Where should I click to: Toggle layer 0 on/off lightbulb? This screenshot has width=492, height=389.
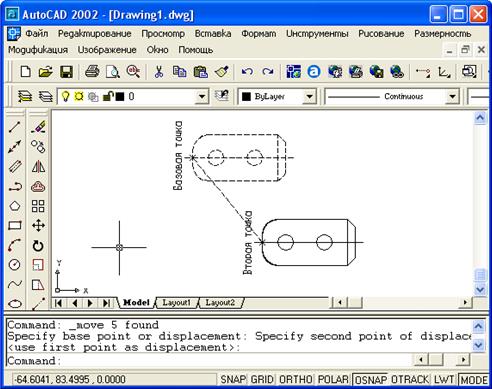pos(66,97)
